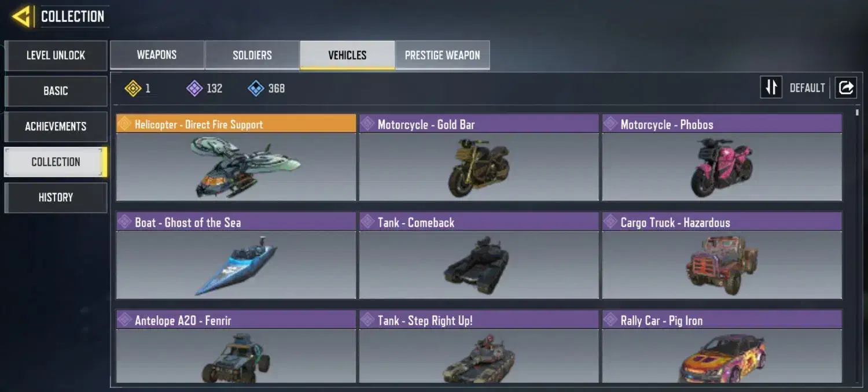Screen dimensions: 868x392
Task: Toggle the sort order arrows icon
Action: coord(771,88)
